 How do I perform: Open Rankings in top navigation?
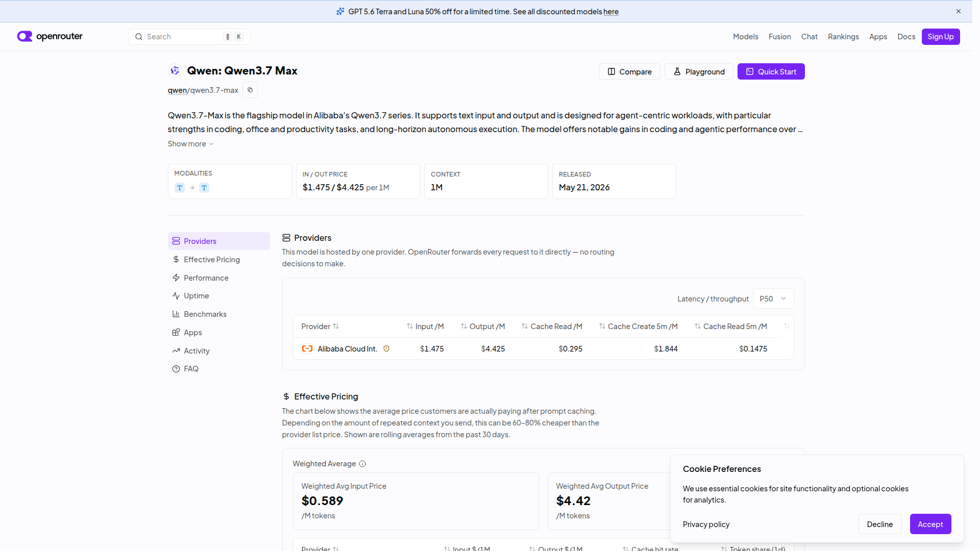click(843, 37)
